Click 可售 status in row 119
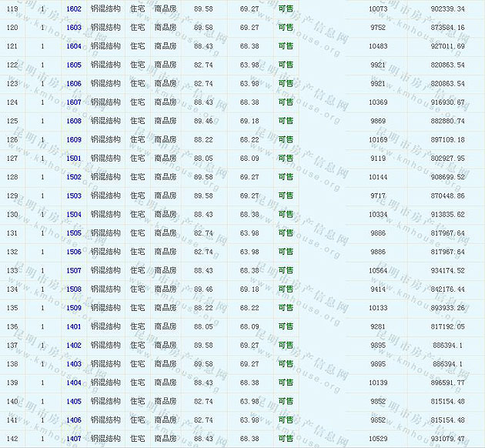 286,9
